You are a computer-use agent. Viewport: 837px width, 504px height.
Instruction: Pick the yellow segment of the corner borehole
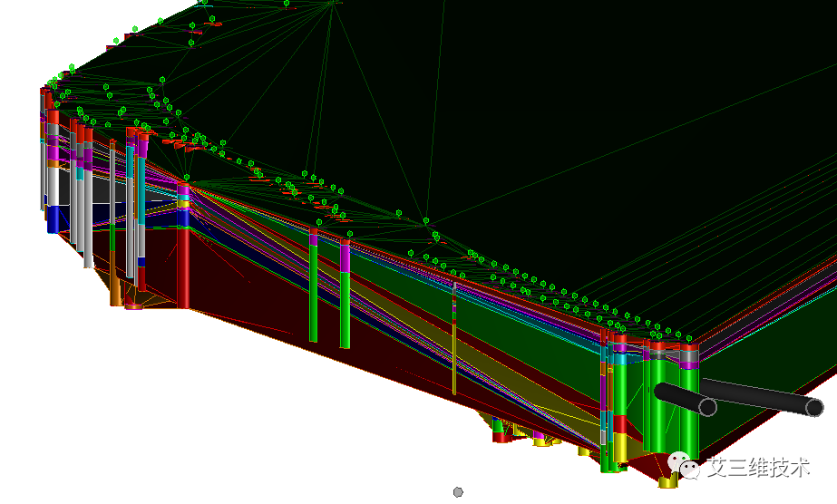tap(619, 447)
